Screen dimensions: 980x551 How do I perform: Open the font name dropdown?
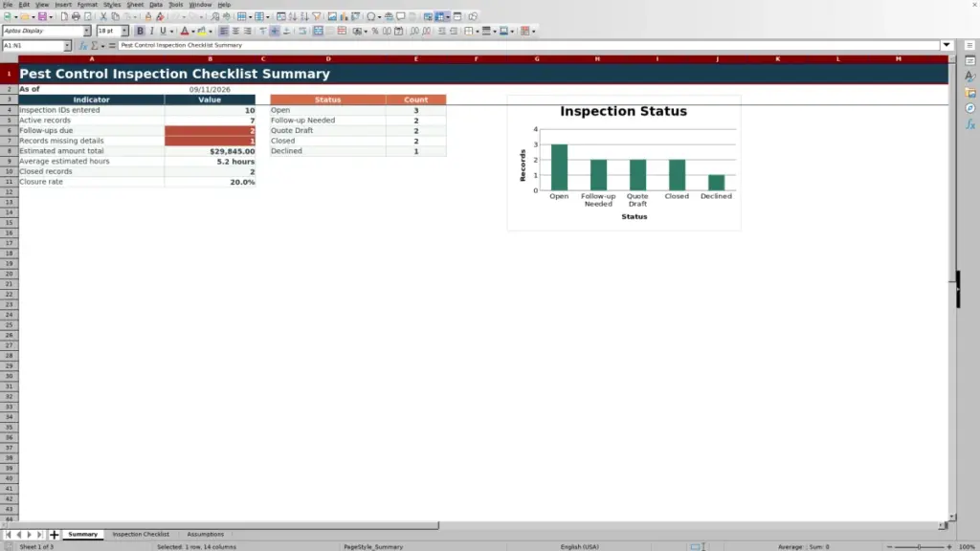pos(87,31)
